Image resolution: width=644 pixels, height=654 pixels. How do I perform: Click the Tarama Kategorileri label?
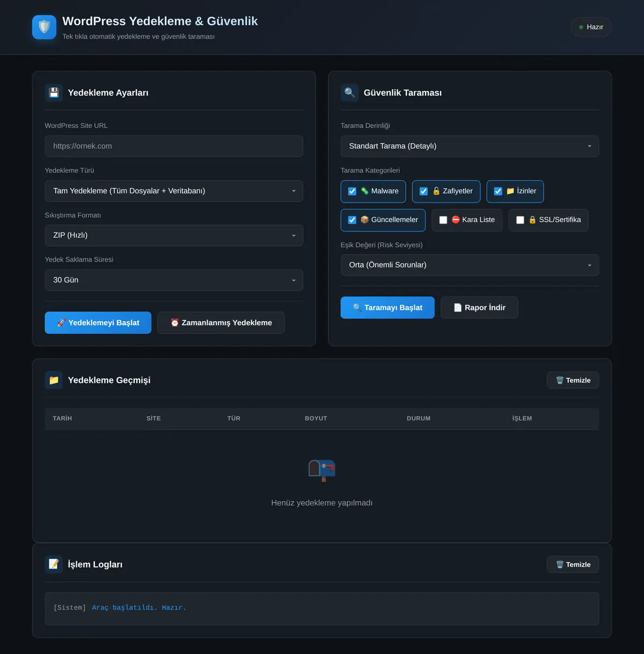370,171
